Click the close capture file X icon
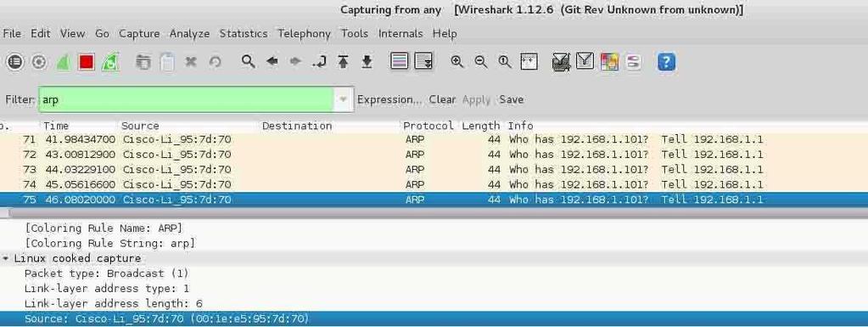The height and width of the screenshot is (327, 868). [191, 62]
